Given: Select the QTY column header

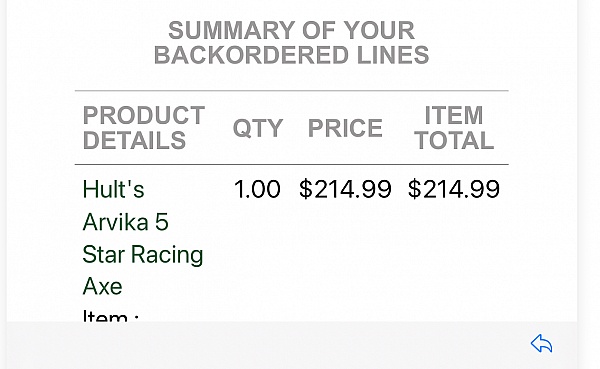Looking at the screenshot, I should coord(258,128).
